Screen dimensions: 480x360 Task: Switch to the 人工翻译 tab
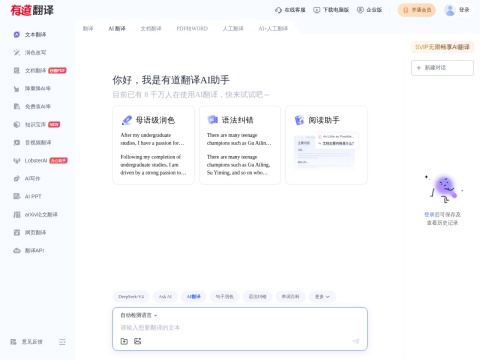tap(233, 28)
